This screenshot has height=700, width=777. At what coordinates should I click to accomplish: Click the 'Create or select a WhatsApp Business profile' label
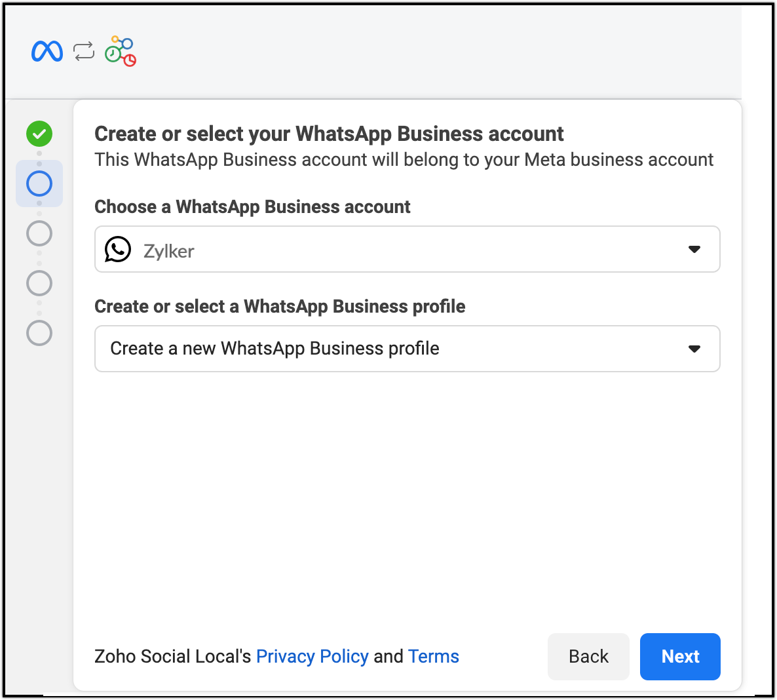[280, 307]
